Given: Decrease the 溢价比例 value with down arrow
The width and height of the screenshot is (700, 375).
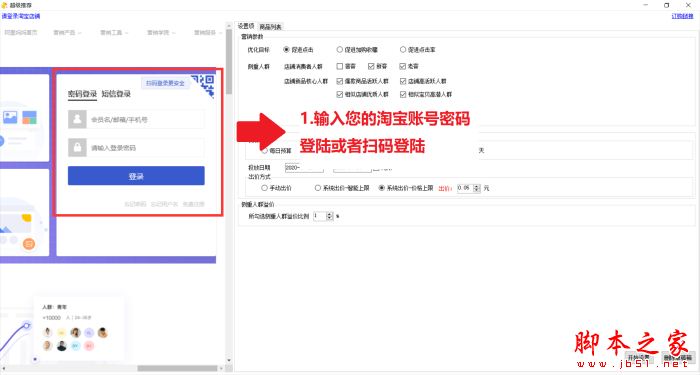Looking at the screenshot, I should point(329,218).
